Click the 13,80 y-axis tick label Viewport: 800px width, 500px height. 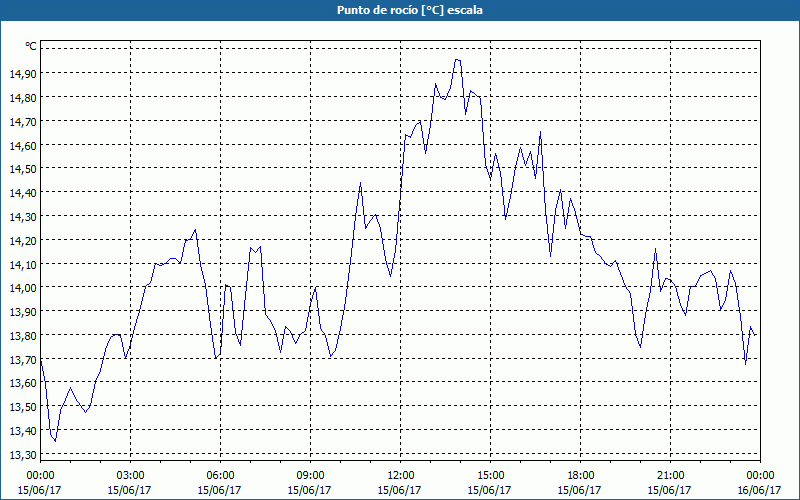[x=23, y=335]
